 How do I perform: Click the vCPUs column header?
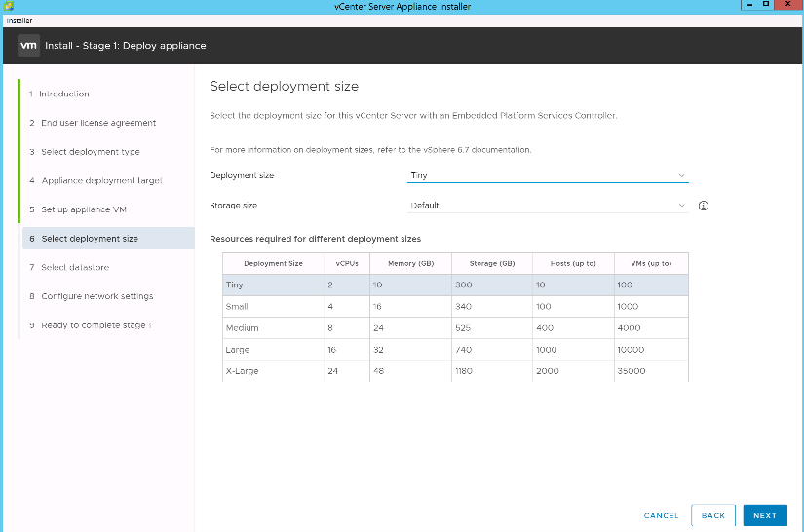tap(347, 263)
